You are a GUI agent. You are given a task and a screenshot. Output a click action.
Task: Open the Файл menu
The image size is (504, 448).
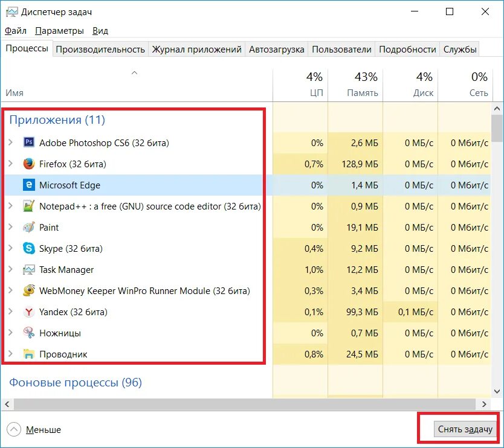point(16,31)
